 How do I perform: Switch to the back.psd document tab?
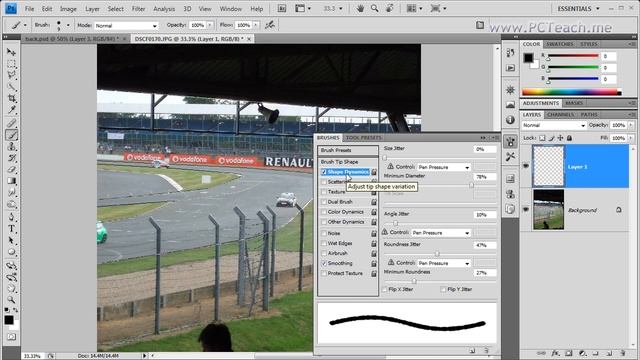tap(74, 39)
